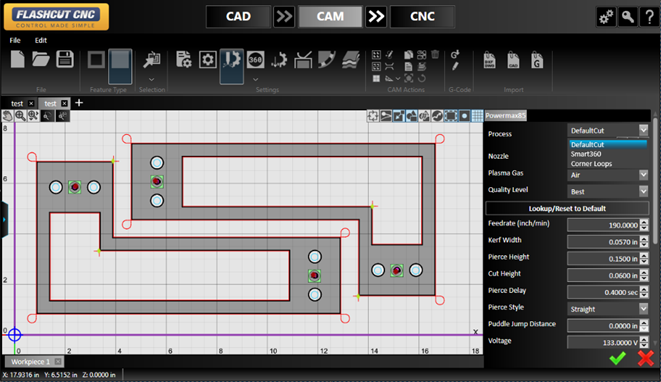Screen dimensions: 661x382
Task: Cancel settings with the red X
Action: [x=645, y=358]
